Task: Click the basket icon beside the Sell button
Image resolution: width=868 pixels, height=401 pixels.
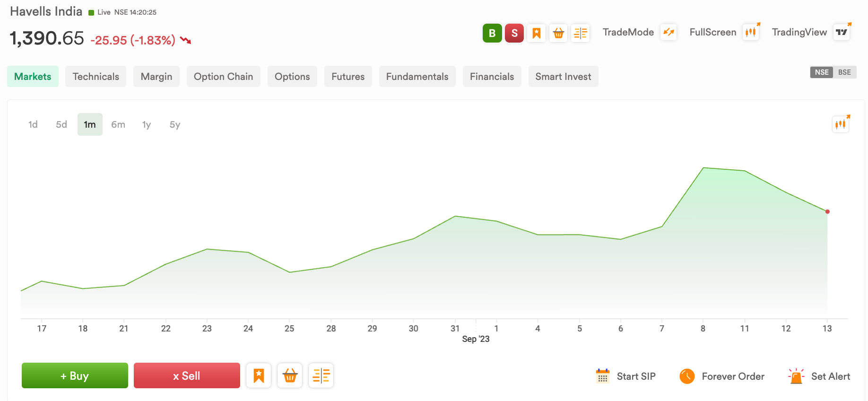Action: 290,375
